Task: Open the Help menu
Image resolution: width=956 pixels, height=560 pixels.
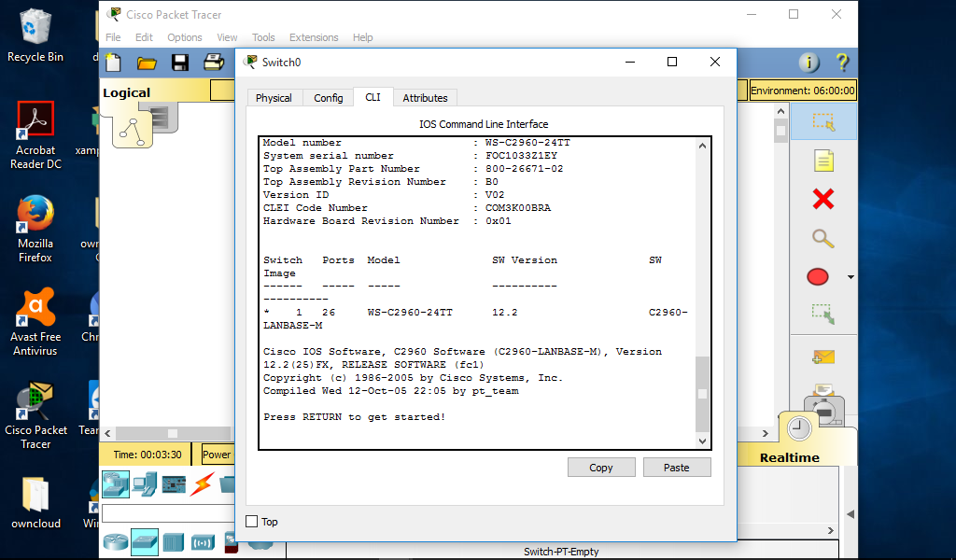Action: click(362, 37)
